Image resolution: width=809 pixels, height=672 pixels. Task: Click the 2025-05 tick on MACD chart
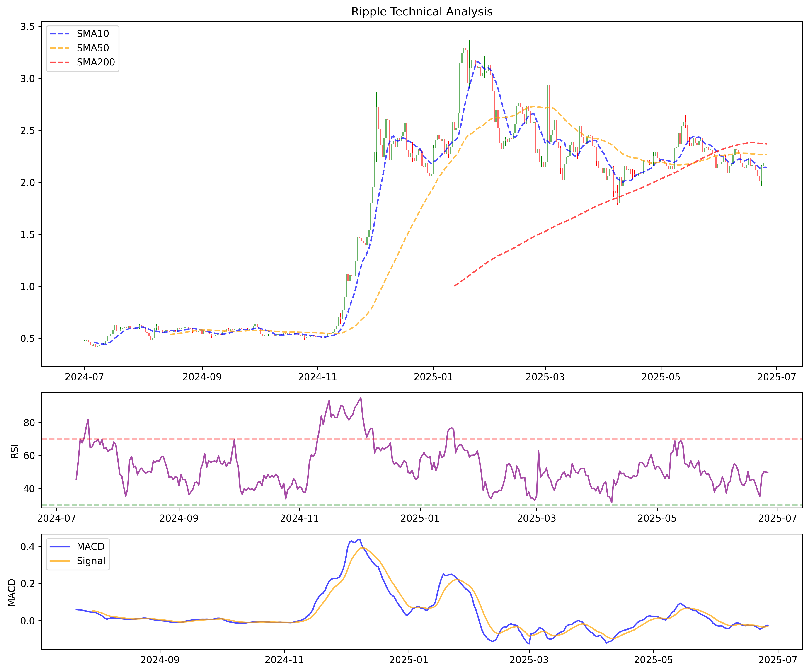[653, 660]
